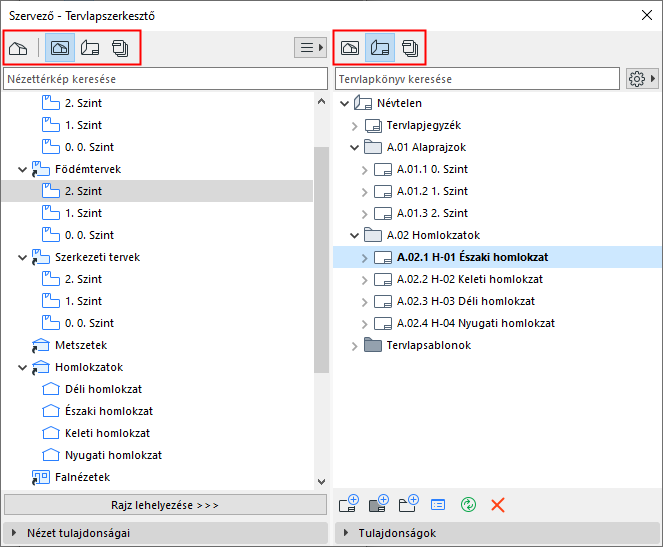This screenshot has height=547, width=663.
Task: Select layout A.01.3 2. Szint
Action: coord(432,213)
